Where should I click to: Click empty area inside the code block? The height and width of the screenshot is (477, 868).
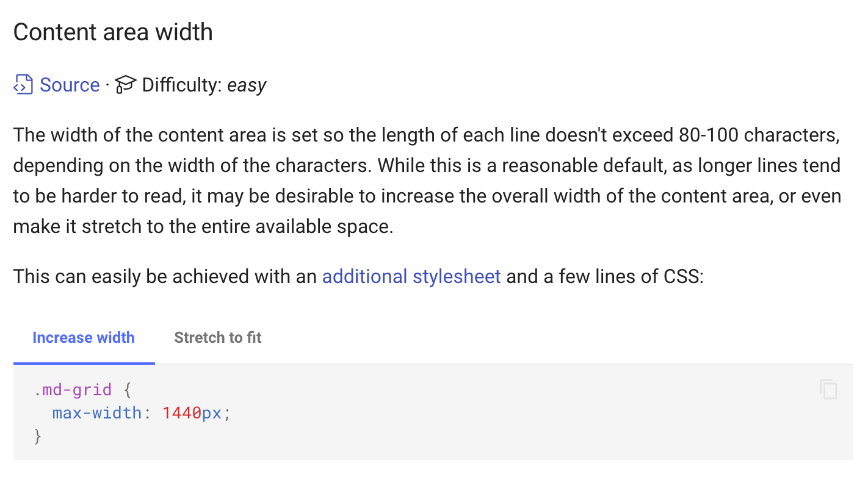[x=488, y=427]
